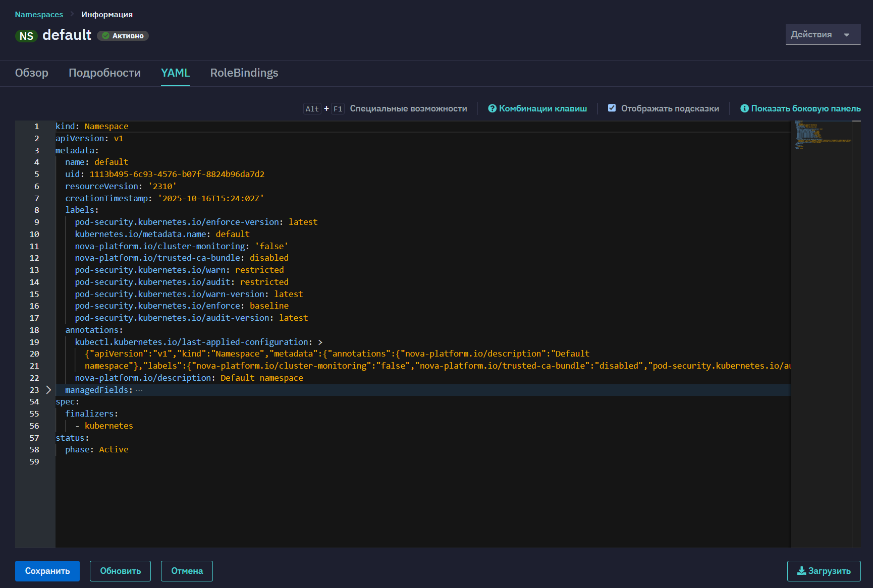Open the Действия dropdown menu
This screenshot has height=588, width=873.
[x=823, y=35]
